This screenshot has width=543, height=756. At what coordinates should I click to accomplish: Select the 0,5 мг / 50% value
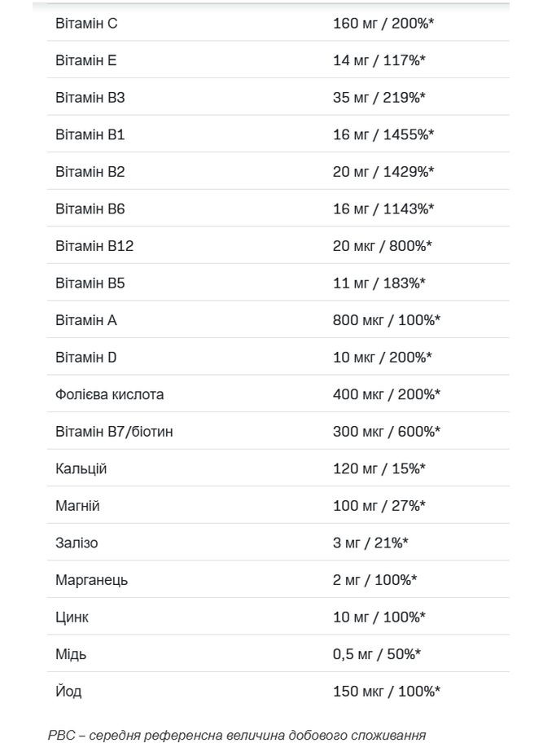pyautogui.click(x=377, y=654)
